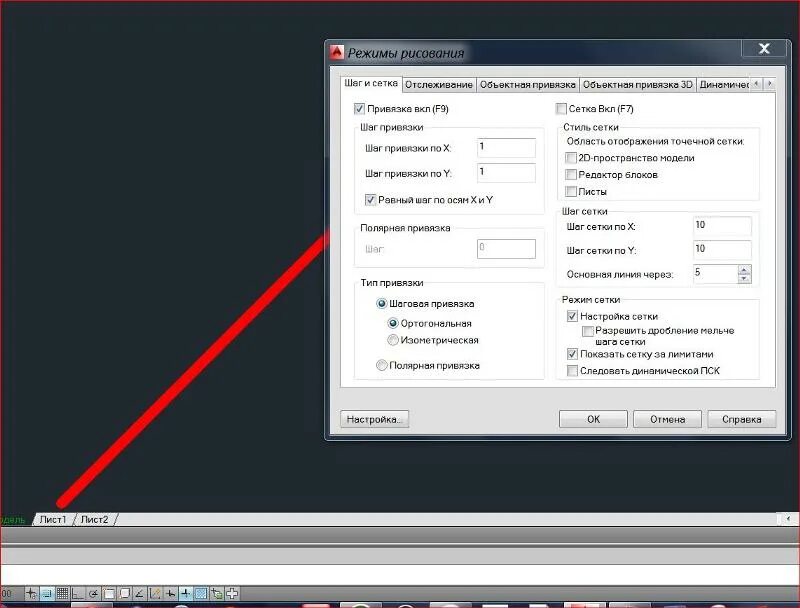This screenshot has width=800, height=608.
Task: Click Шаг сетки по Y field
Action: pyautogui.click(x=722, y=250)
